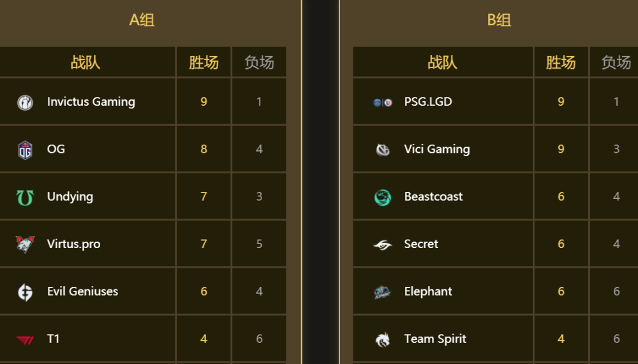
Task: Click 战队 column header in group B
Action: (x=443, y=62)
